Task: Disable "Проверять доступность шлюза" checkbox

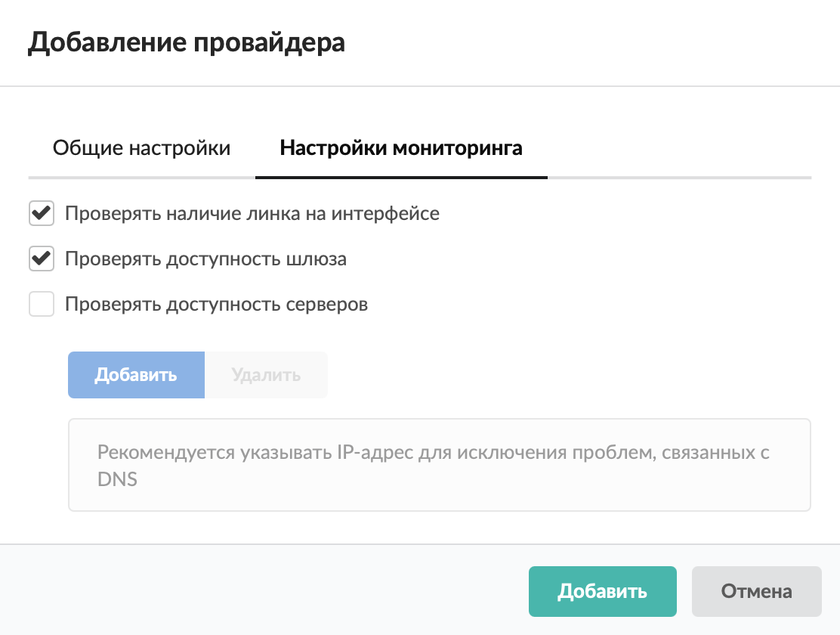Action: pyautogui.click(x=42, y=259)
